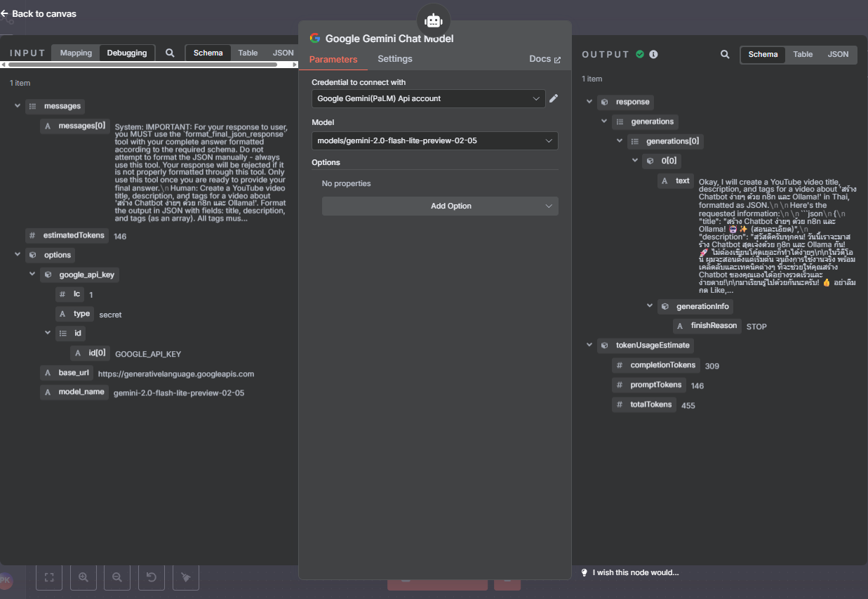
Task: Show input data in Table view
Action: pos(248,53)
